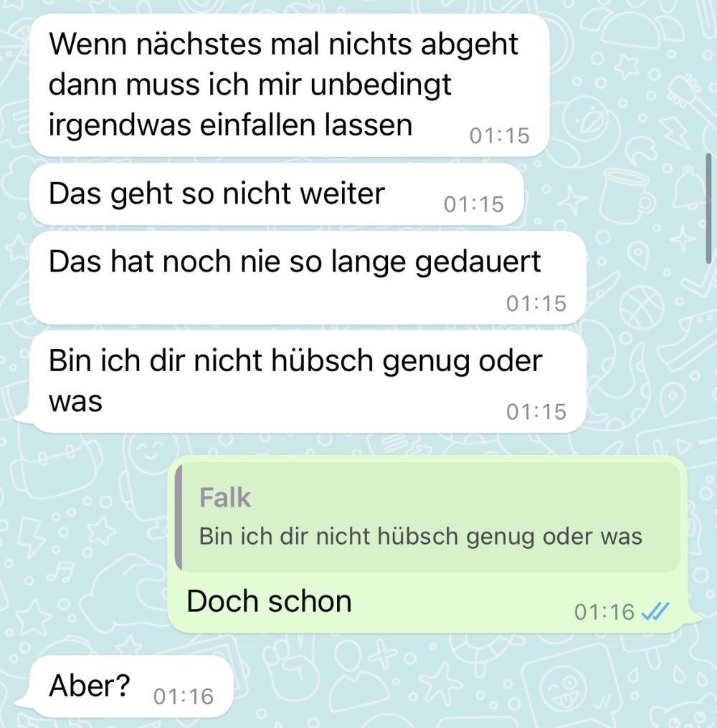Tap the 01:15 timestamp beside 'was'
717x728 pixels.
point(536,411)
